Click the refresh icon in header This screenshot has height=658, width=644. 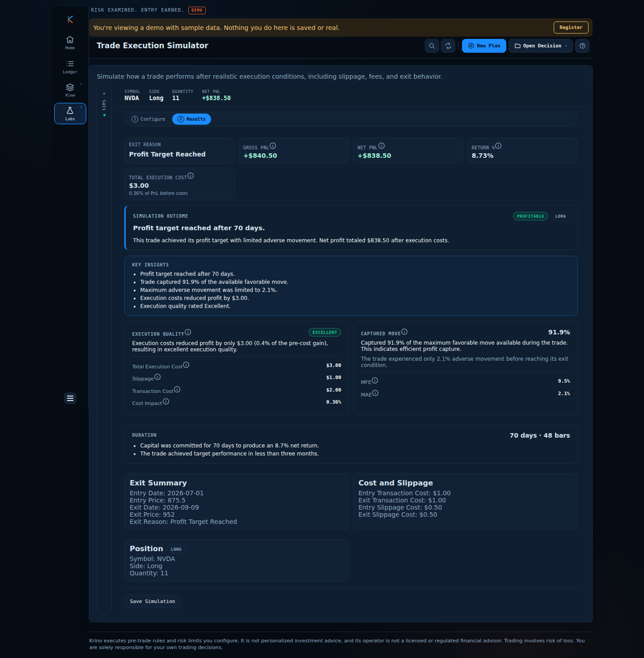tap(449, 46)
